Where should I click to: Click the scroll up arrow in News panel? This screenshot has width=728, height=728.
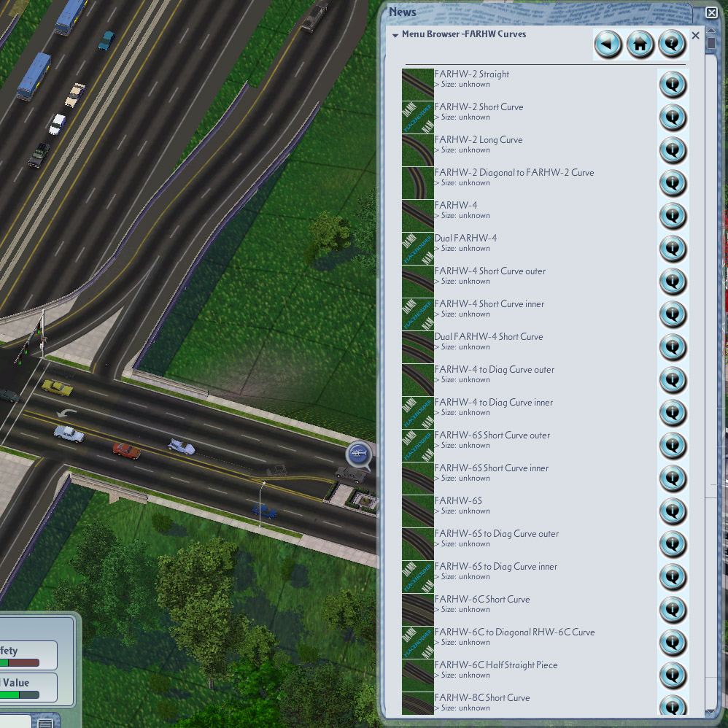pos(710,31)
